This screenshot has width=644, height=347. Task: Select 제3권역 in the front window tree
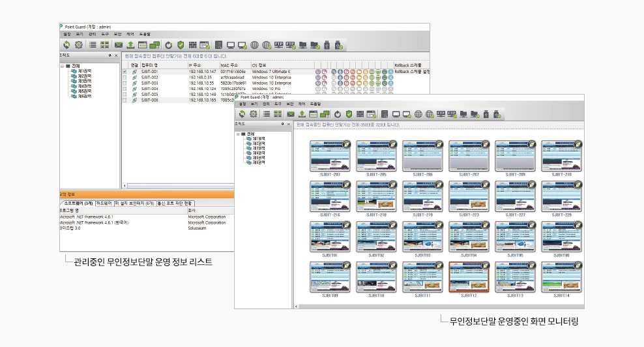tap(259, 148)
